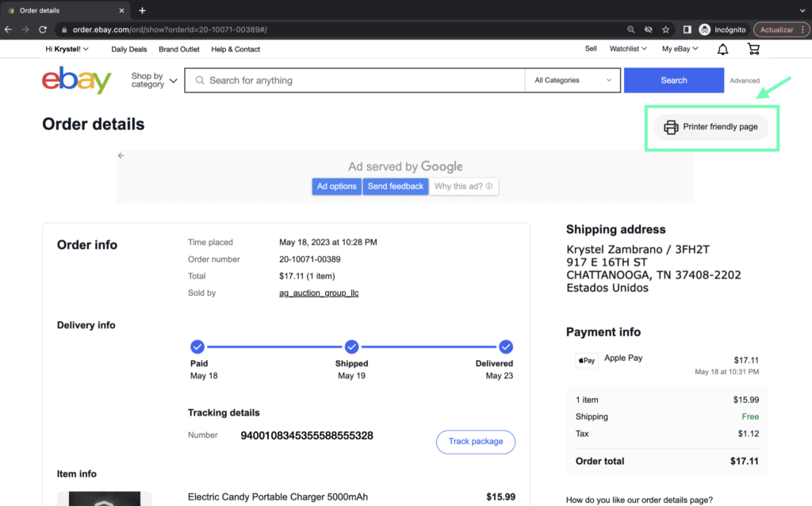The height and width of the screenshot is (506, 812).
Task: Open the browser zoom magnifier icon
Action: coord(631,29)
